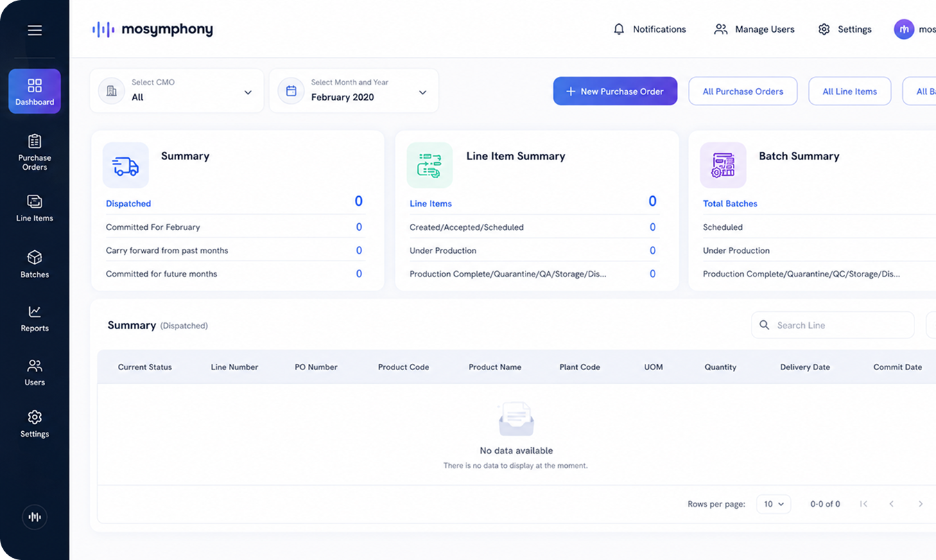The image size is (936, 560).
Task: Select Dispatched in the Summary card
Action: point(128,204)
